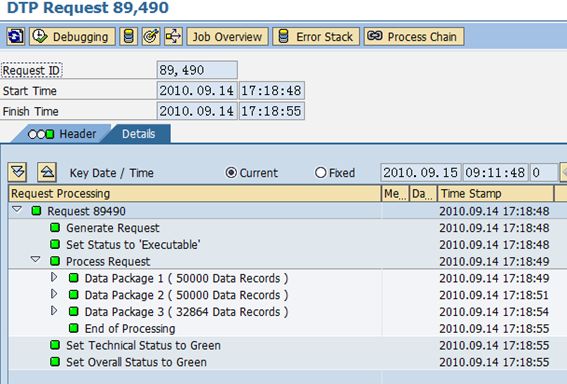
Task: Select the Current radio button
Action: pyautogui.click(x=231, y=173)
